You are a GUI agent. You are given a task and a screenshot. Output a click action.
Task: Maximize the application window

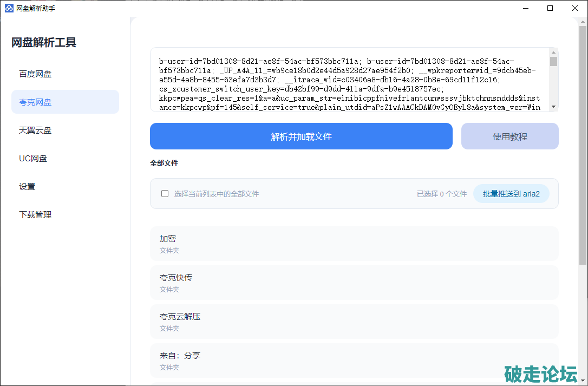click(550, 8)
